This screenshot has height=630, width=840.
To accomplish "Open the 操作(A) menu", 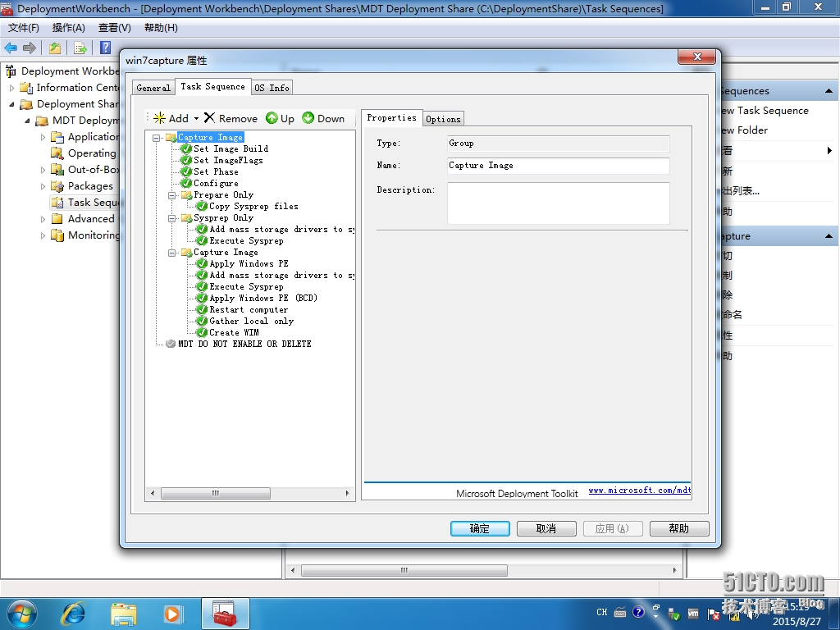I will pos(69,28).
